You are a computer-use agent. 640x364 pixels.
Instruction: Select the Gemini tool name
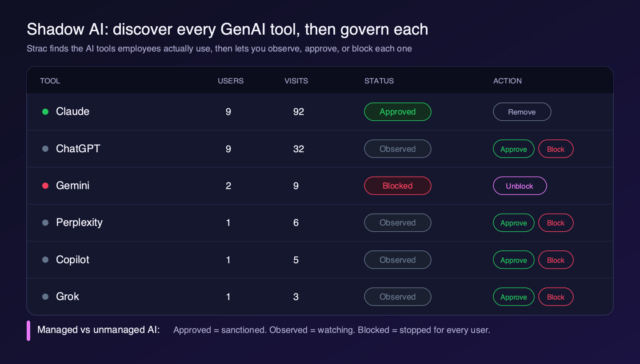coord(73,186)
